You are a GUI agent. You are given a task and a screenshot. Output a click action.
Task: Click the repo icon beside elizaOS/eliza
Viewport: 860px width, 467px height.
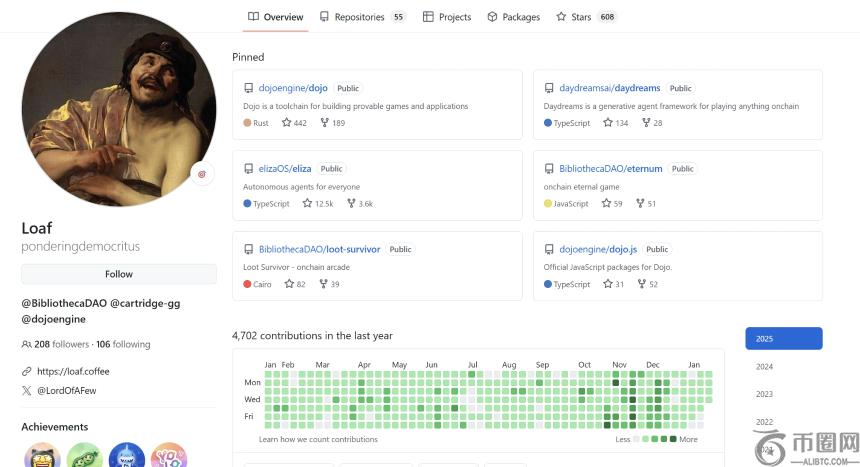pyautogui.click(x=248, y=168)
